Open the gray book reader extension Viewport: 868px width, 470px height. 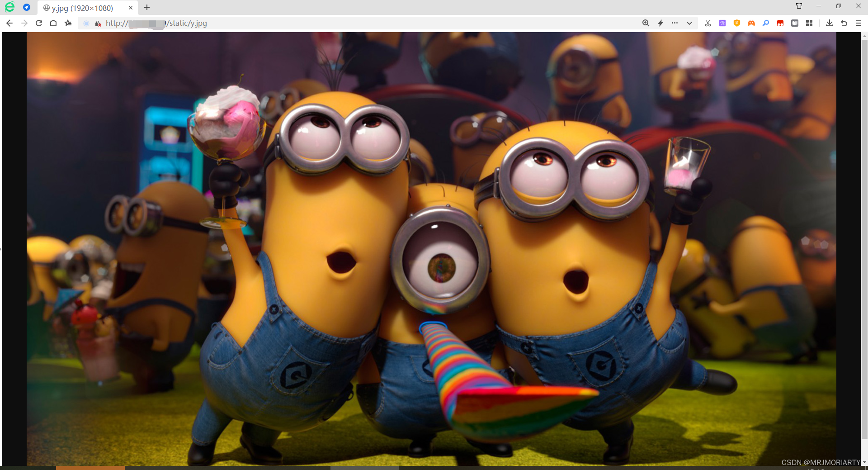795,23
